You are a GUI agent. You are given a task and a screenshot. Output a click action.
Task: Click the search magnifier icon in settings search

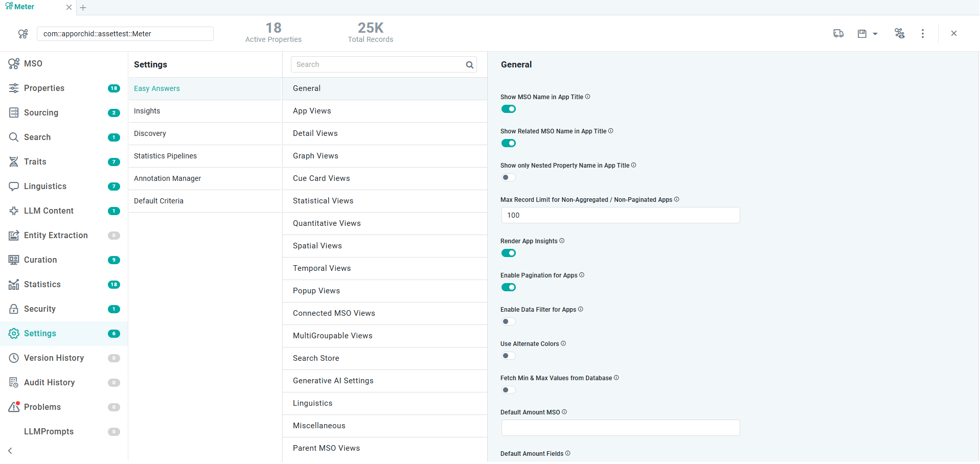(469, 65)
